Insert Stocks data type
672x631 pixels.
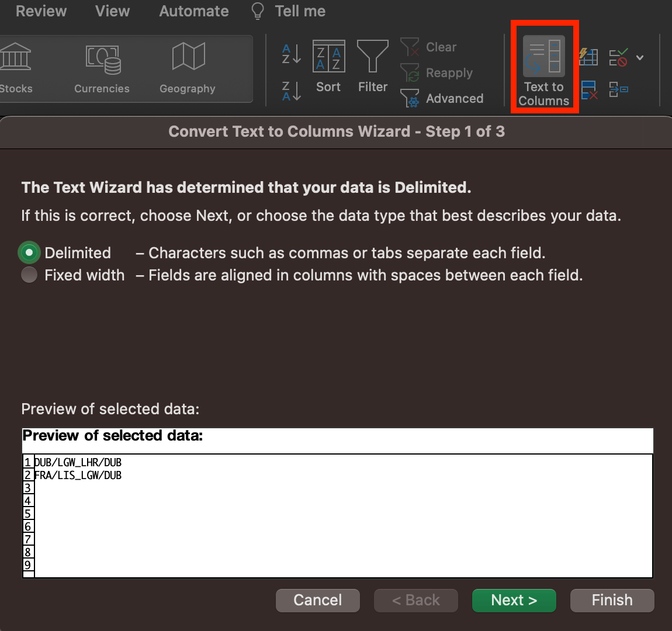tap(16, 68)
